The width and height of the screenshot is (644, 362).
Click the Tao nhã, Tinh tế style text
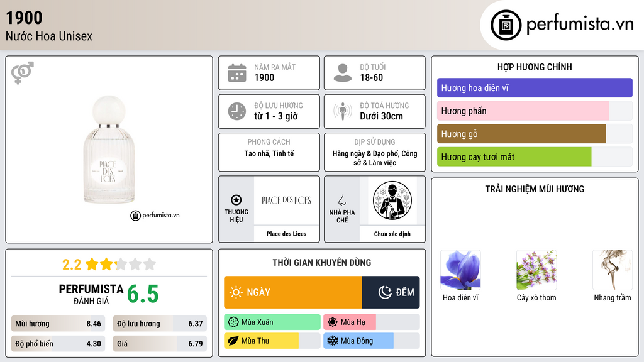(269, 153)
